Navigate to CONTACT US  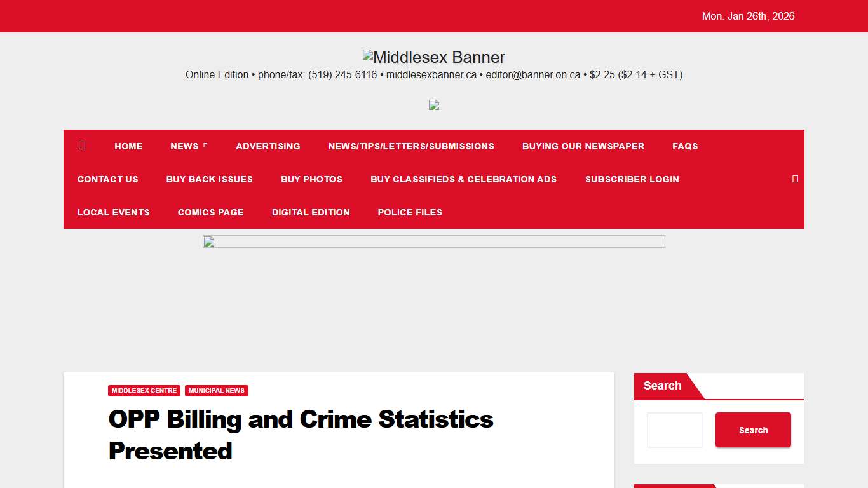107,179
